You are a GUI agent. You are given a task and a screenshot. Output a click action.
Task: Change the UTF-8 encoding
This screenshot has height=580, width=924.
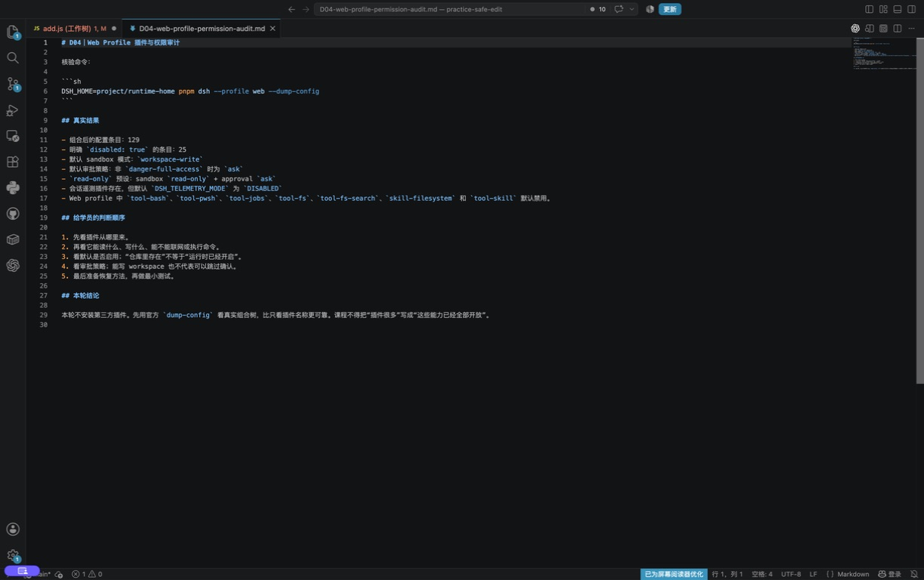(x=790, y=574)
